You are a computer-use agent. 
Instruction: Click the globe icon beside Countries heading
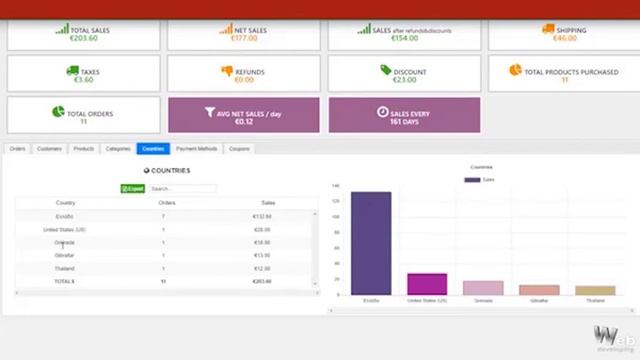click(147, 171)
